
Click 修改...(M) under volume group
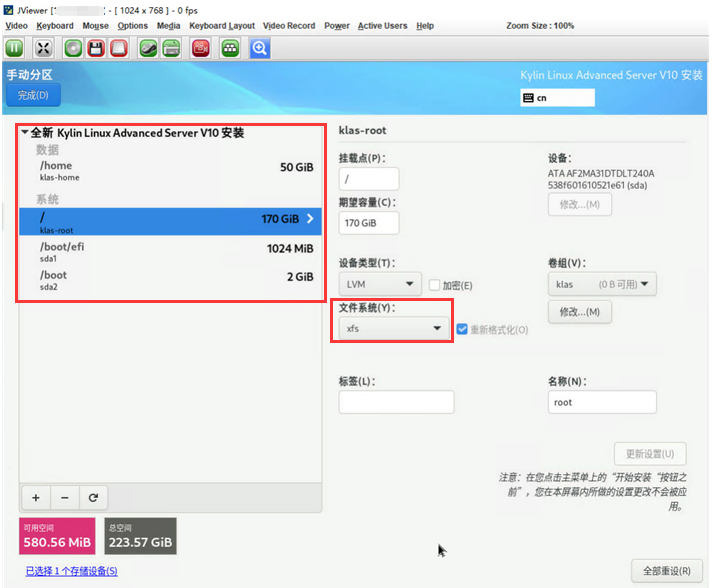click(x=580, y=312)
